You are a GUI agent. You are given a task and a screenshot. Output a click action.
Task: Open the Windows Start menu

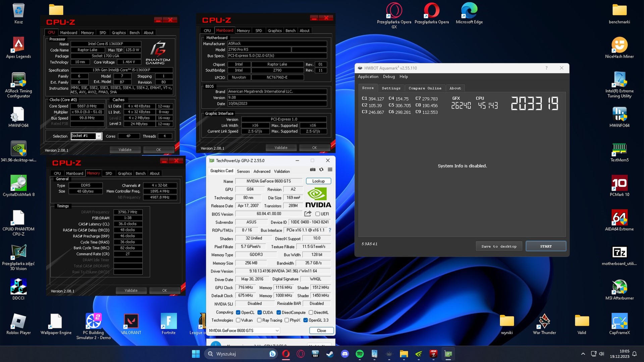[196, 354]
